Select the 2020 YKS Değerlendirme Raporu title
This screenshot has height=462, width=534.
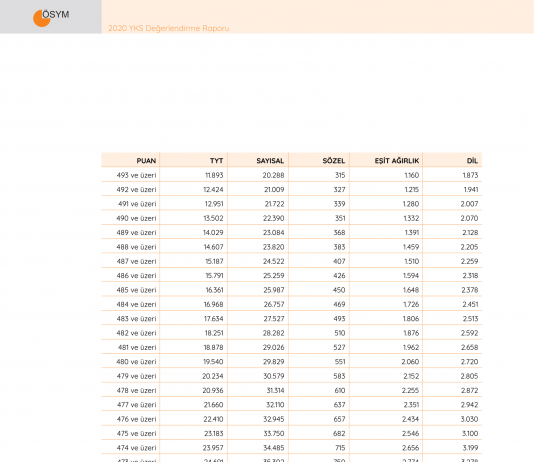tap(169, 28)
